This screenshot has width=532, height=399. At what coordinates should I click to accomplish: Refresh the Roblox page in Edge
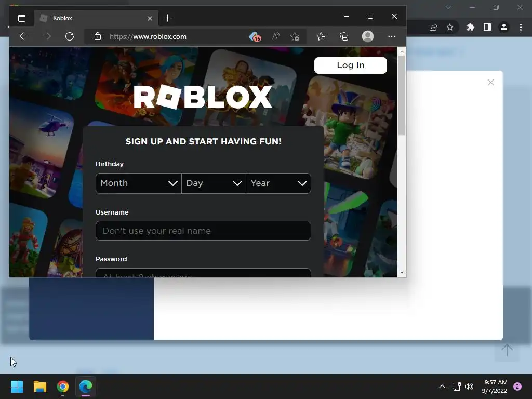tap(70, 36)
